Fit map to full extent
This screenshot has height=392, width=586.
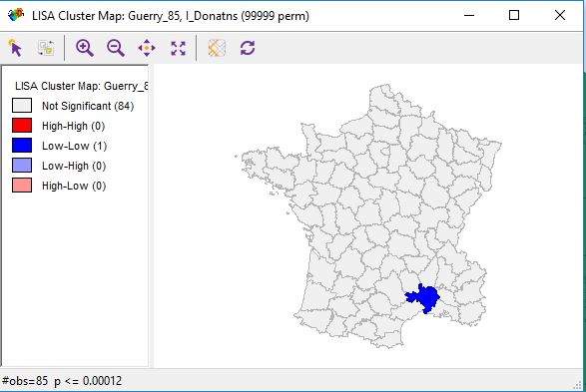point(178,48)
